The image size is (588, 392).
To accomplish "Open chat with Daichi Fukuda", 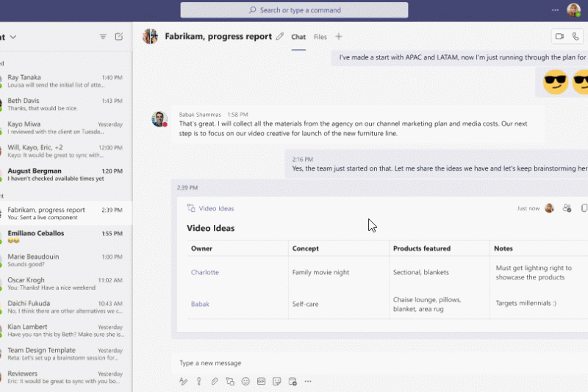I will click(x=65, y=307).
